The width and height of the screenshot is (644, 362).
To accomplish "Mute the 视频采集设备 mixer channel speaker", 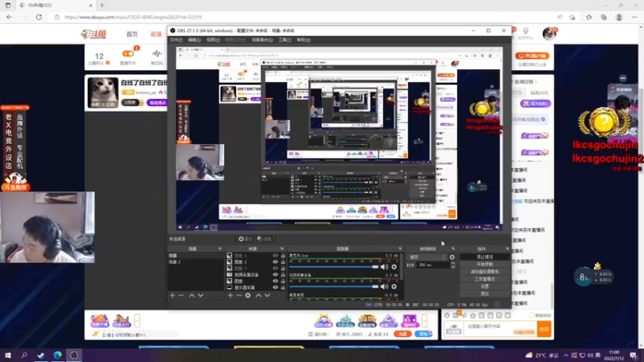I will [x=384, y=286].
